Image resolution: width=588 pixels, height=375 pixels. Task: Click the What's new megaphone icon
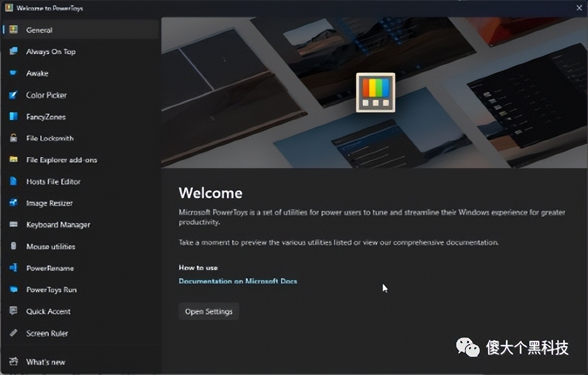[x=13, y=362]
